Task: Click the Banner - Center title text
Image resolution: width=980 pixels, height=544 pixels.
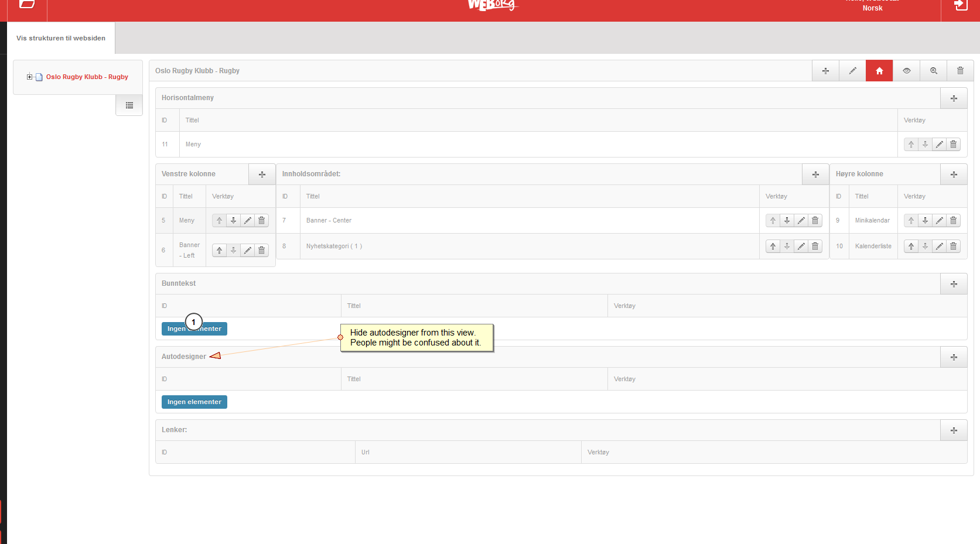Action: tap(329, 220)
